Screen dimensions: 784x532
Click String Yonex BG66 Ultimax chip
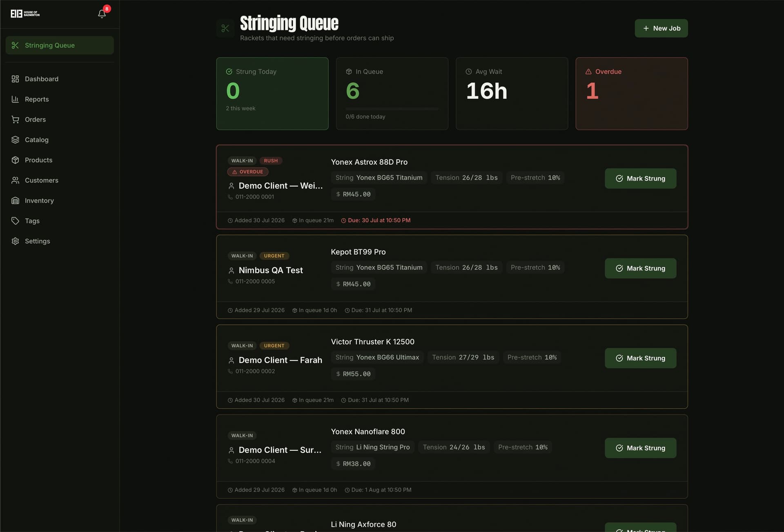377,357
